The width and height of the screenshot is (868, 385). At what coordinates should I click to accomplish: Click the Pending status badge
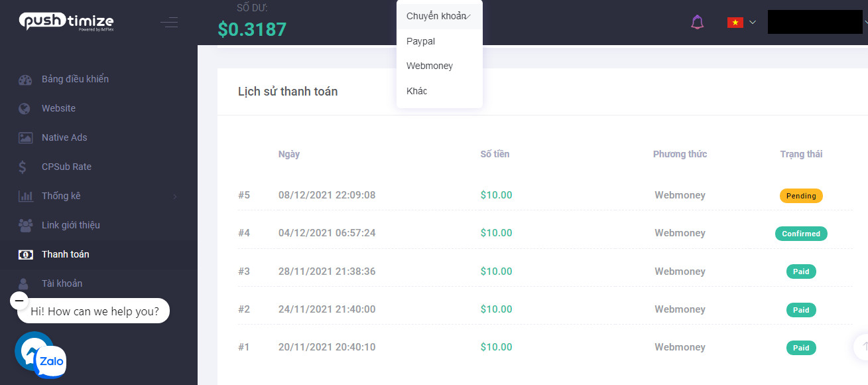click(x=801, y=196)
